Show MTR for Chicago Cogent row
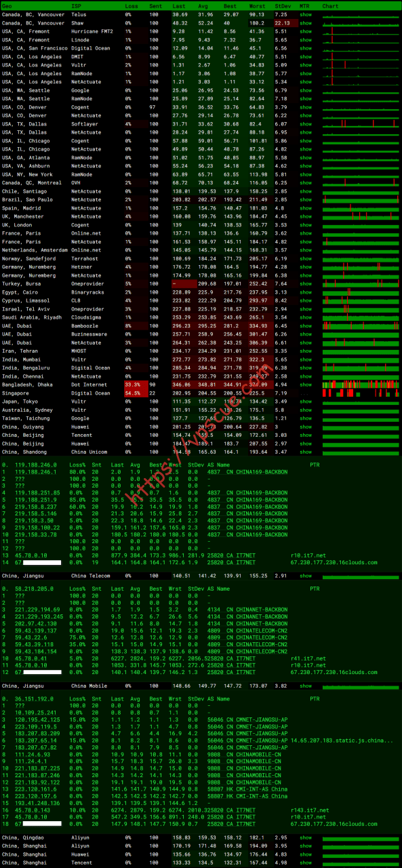402x868 pixels. pyautogui.click(x=306, y=141)
